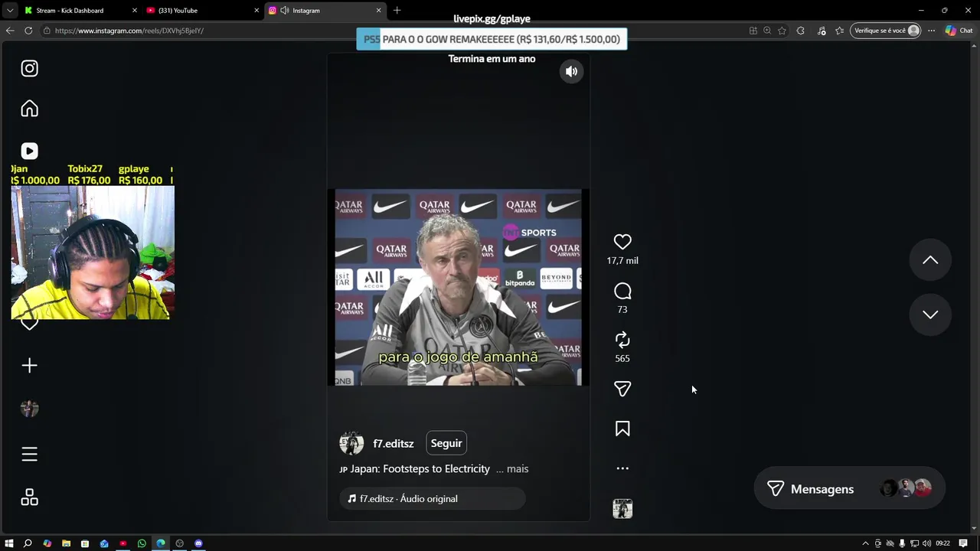Open the browser extensions icon

[x=801, y=31]
